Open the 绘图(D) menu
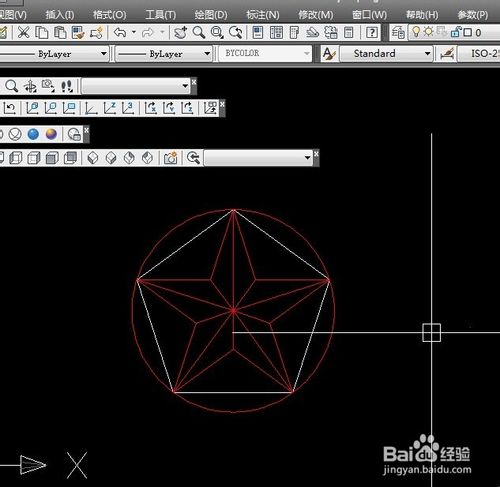Viewport: 500px width, 487px height. [211, 15]
